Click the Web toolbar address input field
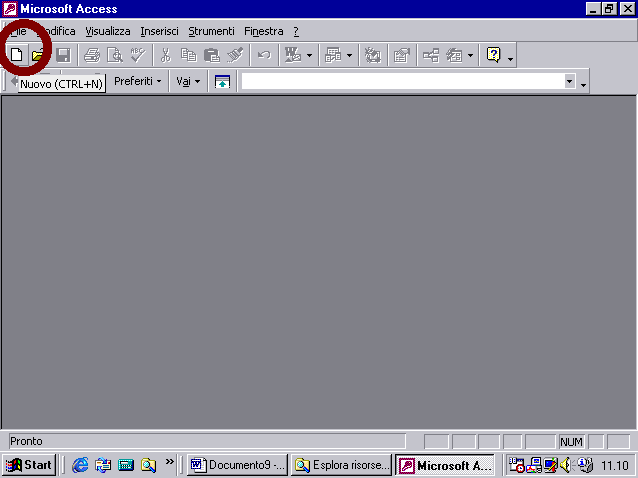Screen dimensions: 638x478 (403, 81)
